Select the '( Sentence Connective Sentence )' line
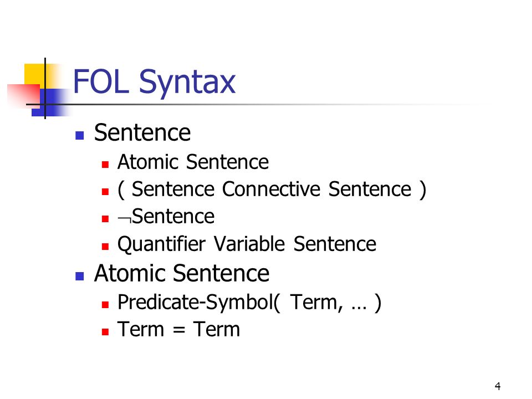The width and height of the screenshot is (532, 399). coord(272,190)
